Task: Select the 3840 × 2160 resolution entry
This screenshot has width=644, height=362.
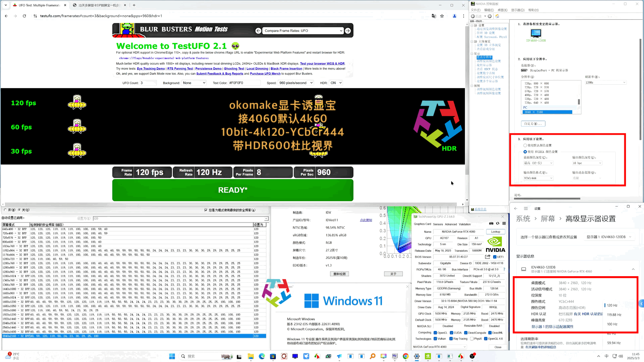Action: pyautogui.click(x=547, y=112)
